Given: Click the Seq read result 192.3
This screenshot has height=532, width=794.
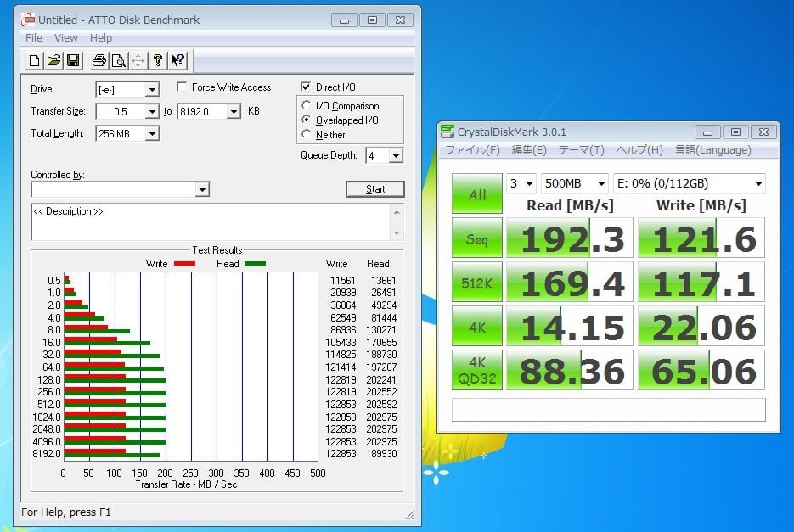Looking at the screenshot, I should 570,238.
